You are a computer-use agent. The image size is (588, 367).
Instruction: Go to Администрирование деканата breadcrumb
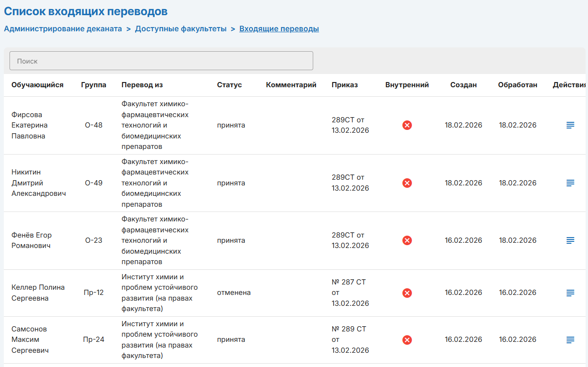coord(63,29)
